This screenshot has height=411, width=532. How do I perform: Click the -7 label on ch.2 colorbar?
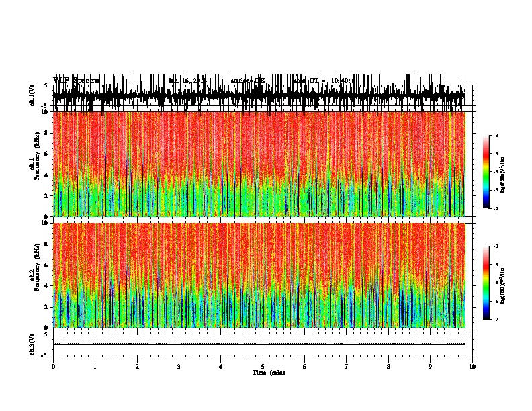coord(496,319)
